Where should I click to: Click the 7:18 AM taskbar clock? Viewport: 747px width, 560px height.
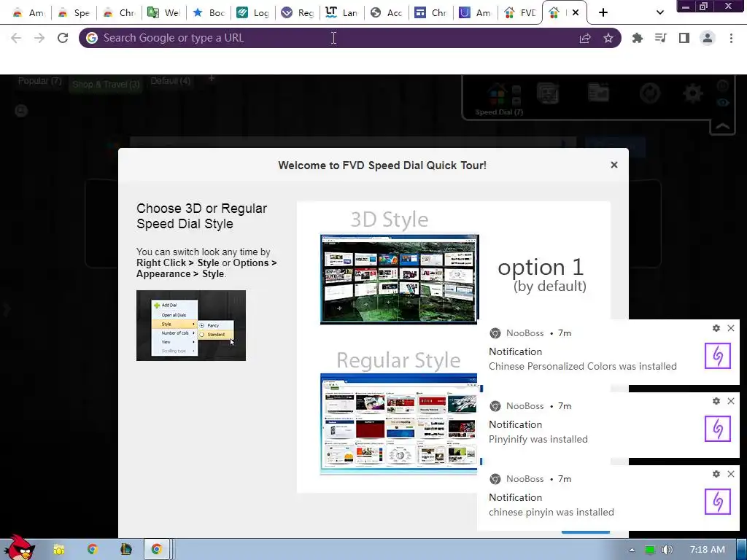pyautogui.click(x=708, y=550)
